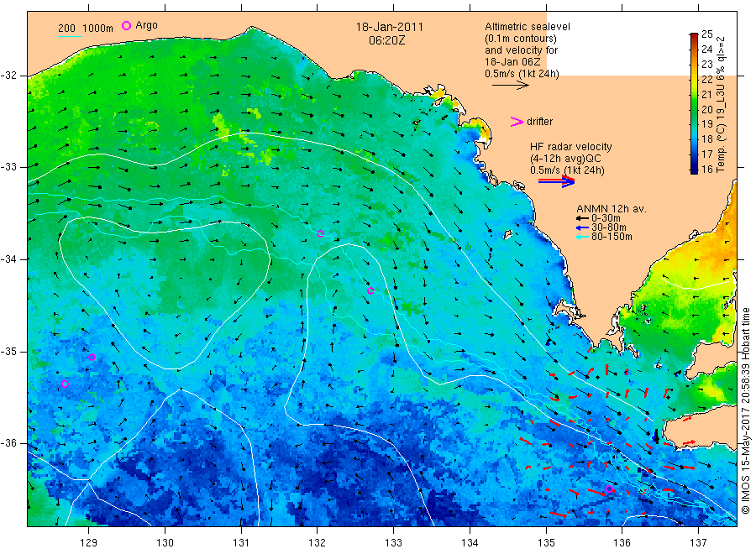The image size is (756, 554).
Task: Click the 'ANMN 12h av.' legend heading
Action: [612, 209]
